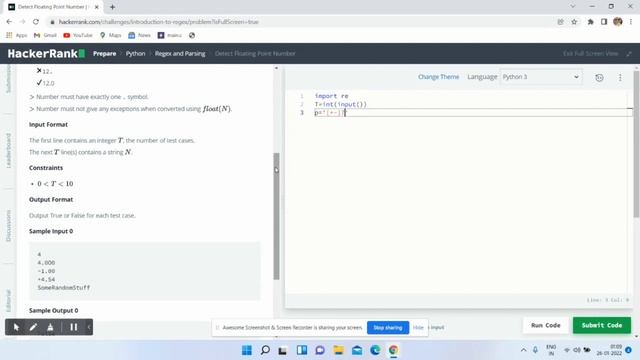The image size is (640, 360).
Task: Share this page icon in address bar
Action: click(560, 22)
